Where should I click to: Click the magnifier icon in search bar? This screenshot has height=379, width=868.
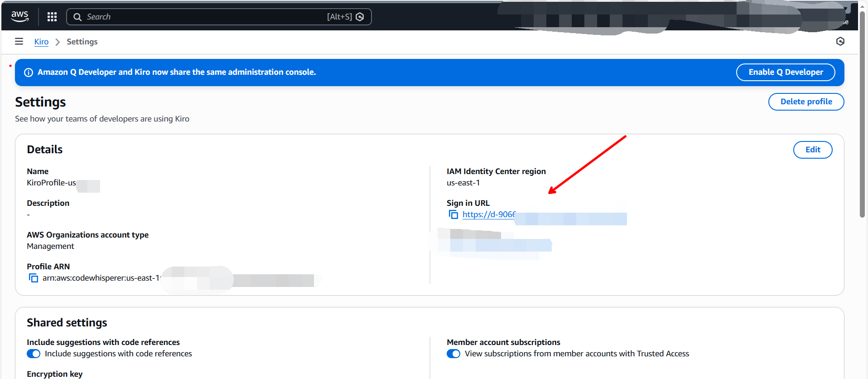click(x=77, y=17)
